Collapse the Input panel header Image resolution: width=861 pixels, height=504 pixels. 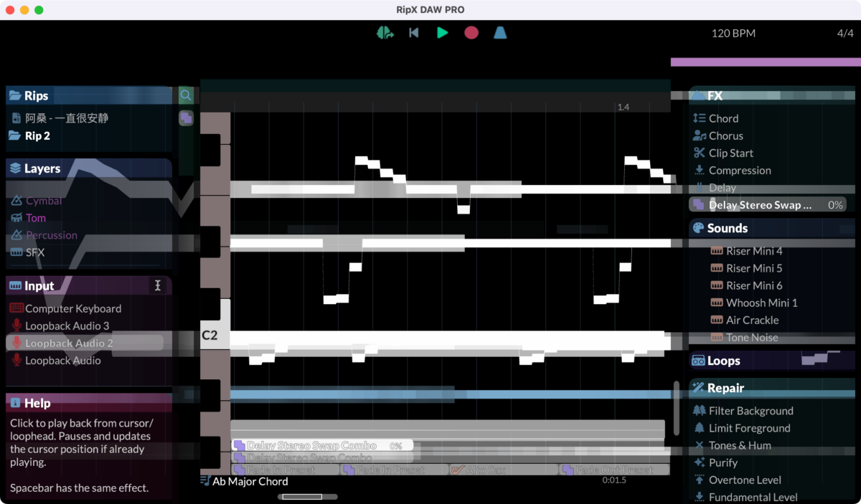click(x=89, y=285)
